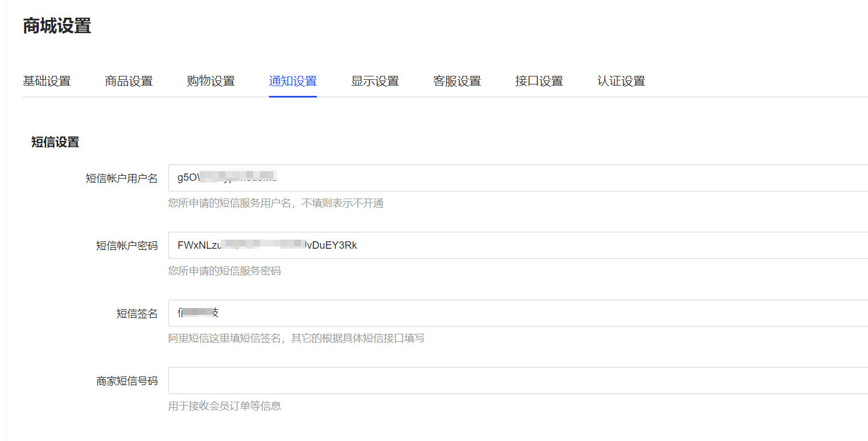
Task: Open the 基础设置 tab
Action: (x=47, y=81)
